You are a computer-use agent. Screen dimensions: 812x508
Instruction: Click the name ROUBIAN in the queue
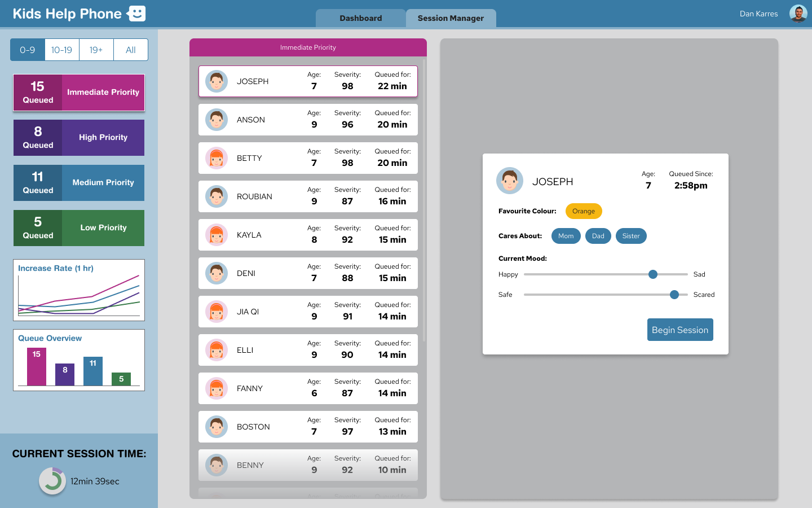coord(254,196)
